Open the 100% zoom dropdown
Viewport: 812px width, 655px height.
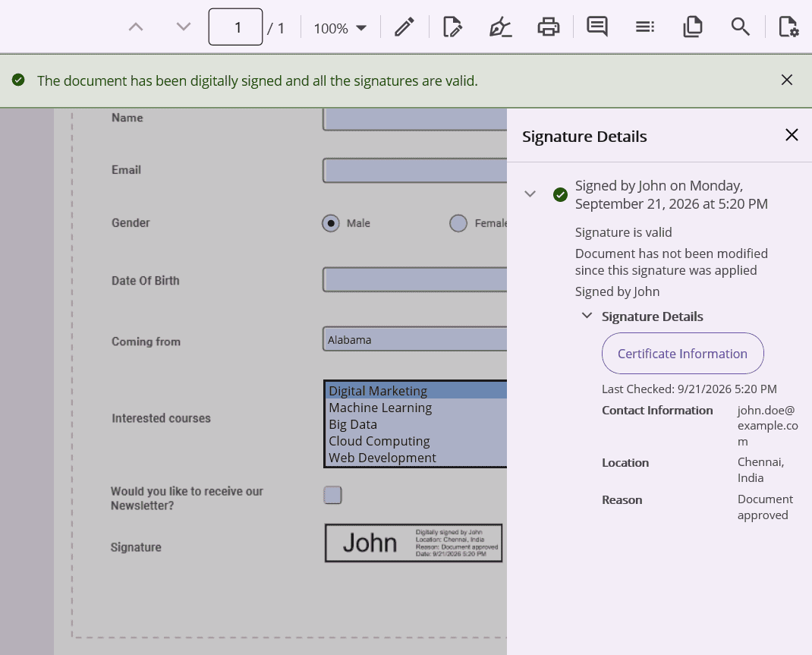coord(340,28)
